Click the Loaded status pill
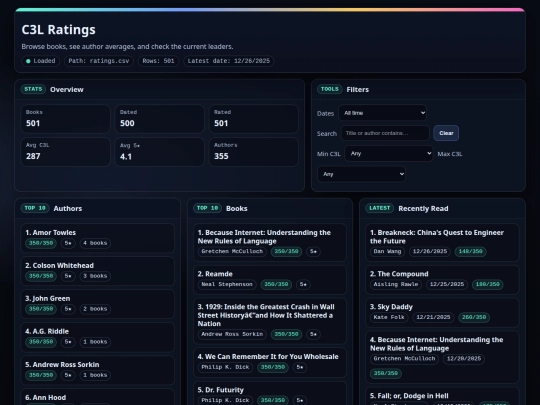Viewport: 540px width, 405px height. tap(41, 61)
